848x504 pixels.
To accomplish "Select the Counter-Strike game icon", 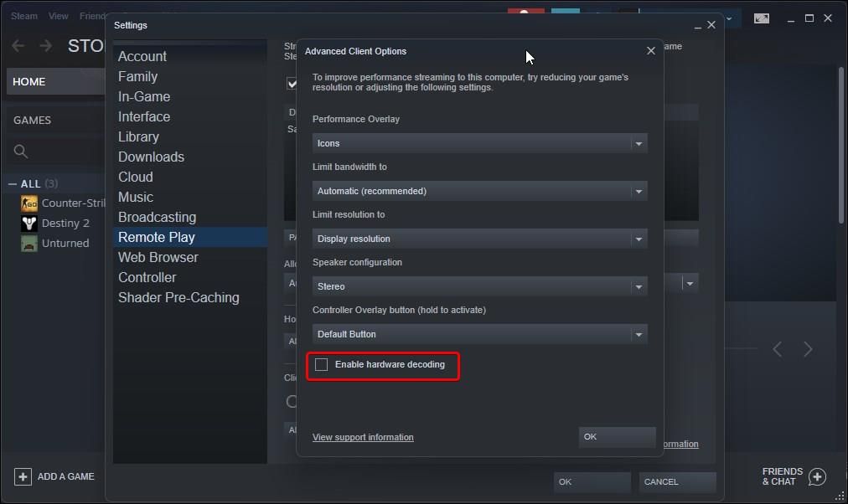I will pyautogui.click(x=28, y=203).
